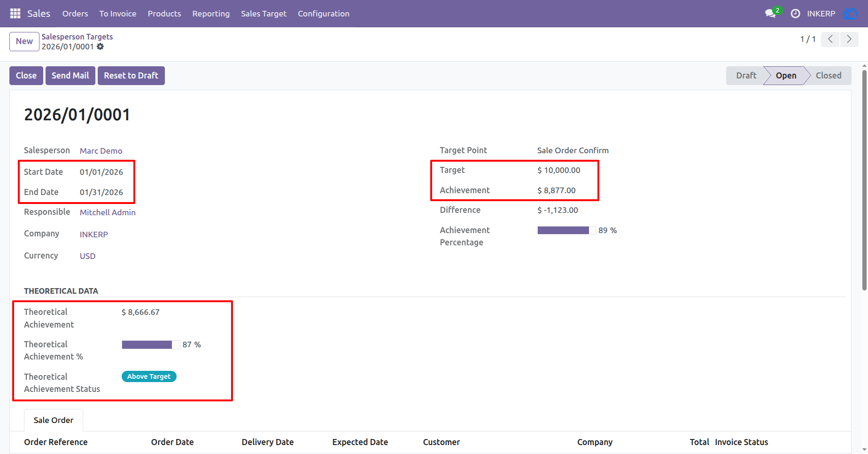Select the Closed status stage

point(829,76)
